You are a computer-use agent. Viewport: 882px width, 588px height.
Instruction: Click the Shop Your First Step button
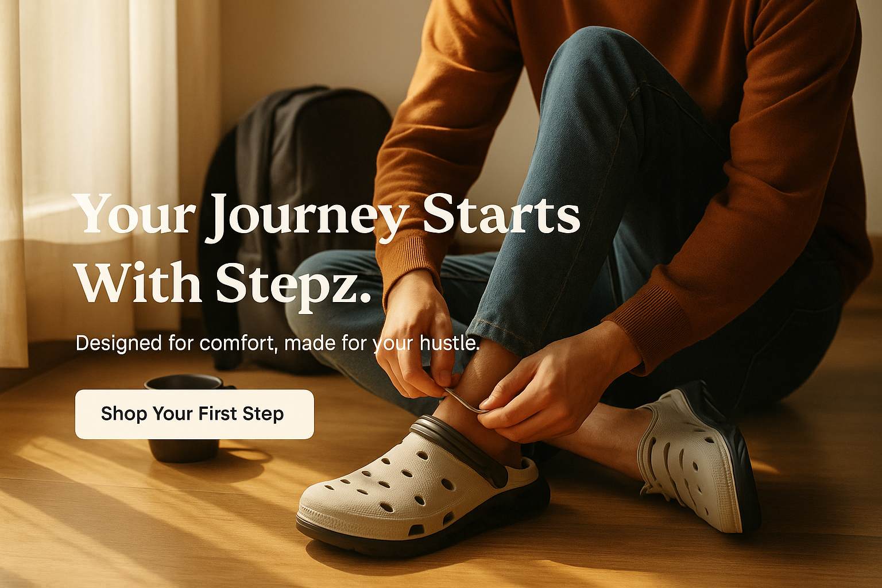tap(194, 414)
